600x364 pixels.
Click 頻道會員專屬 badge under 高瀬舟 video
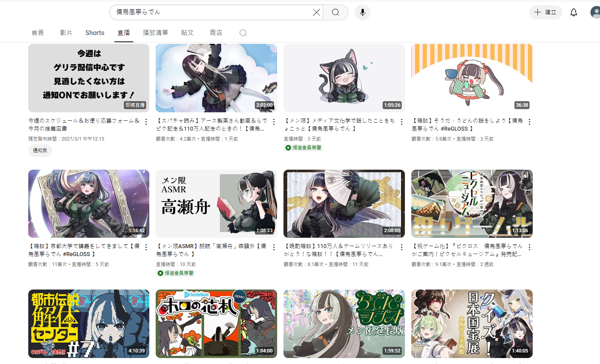(x=175, y=273)
